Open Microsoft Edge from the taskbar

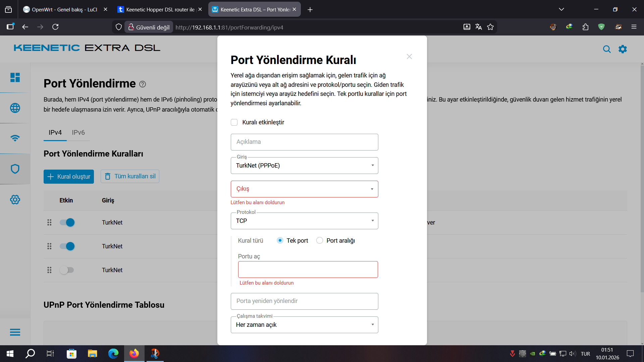[x=113, y=354]
